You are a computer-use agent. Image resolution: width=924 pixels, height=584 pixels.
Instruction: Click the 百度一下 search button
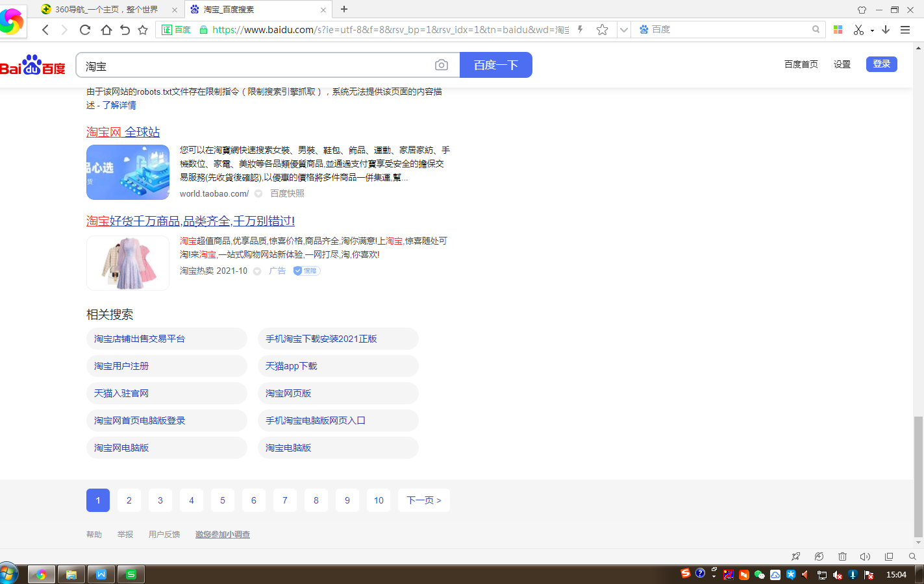[x=496, y=65]
